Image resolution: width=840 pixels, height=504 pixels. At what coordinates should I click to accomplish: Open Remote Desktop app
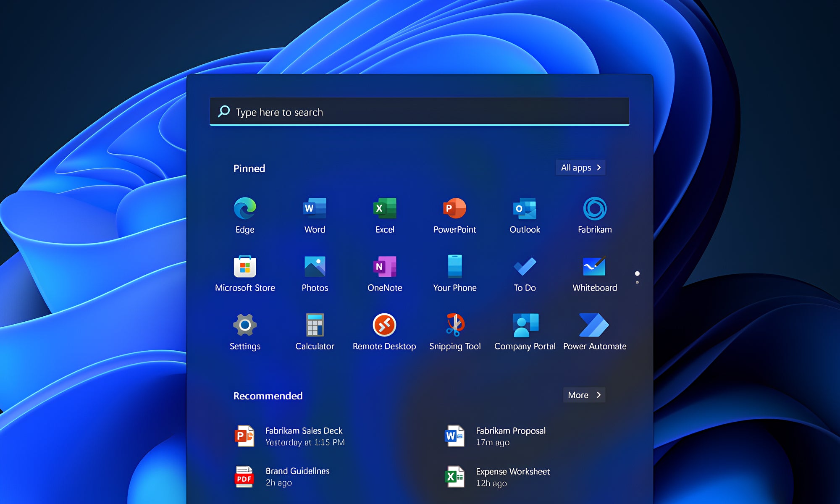coord(384,325)
